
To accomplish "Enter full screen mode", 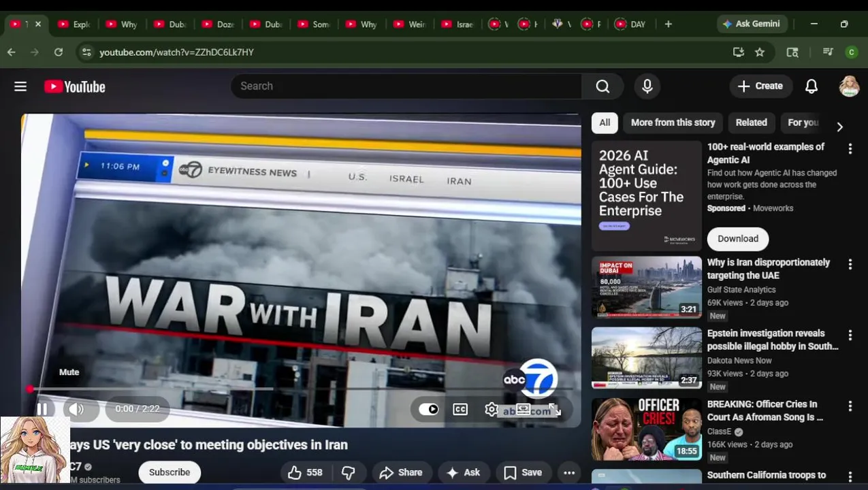I will point(554,409).
